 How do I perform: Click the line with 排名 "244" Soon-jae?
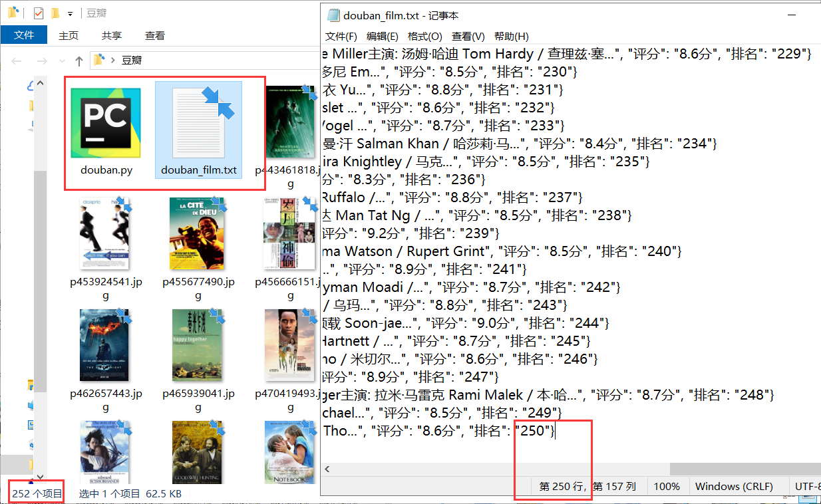[x=465, y=323]
